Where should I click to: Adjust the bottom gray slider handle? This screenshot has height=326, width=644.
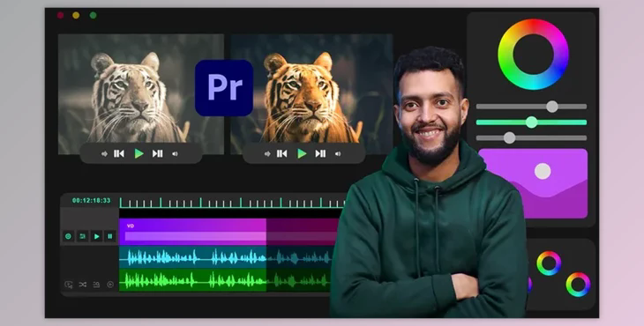(509, 137)
